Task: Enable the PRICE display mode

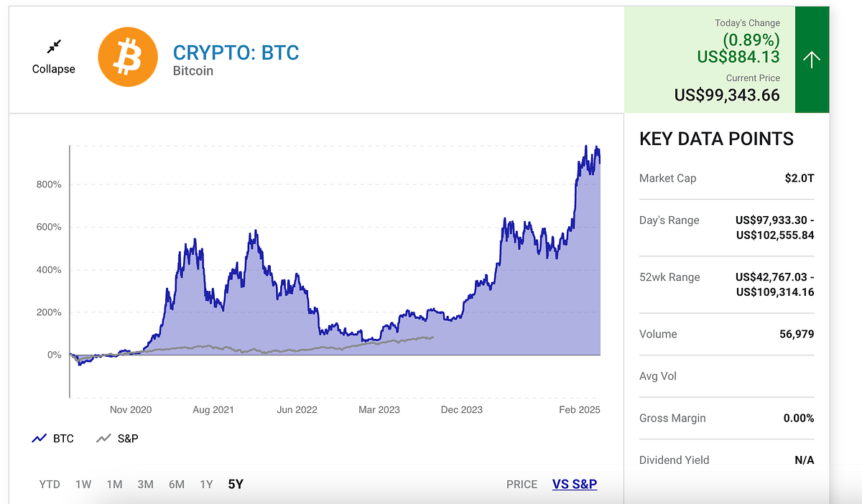Action: point(522,484)
